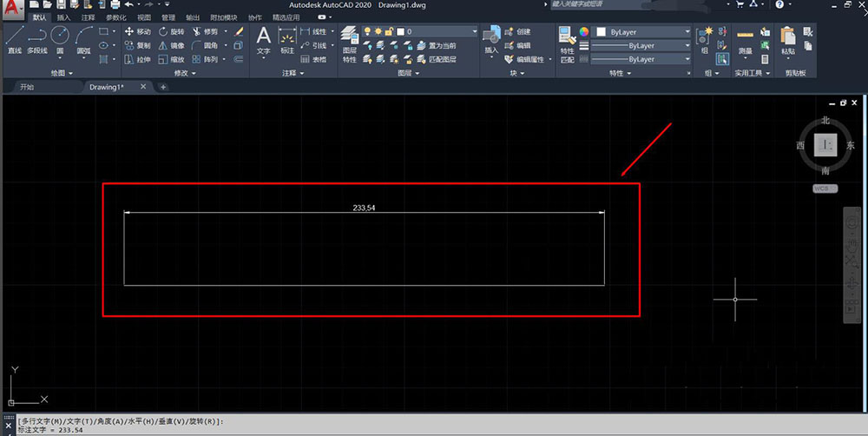Open the 开始 file tab

click(27, 87)
